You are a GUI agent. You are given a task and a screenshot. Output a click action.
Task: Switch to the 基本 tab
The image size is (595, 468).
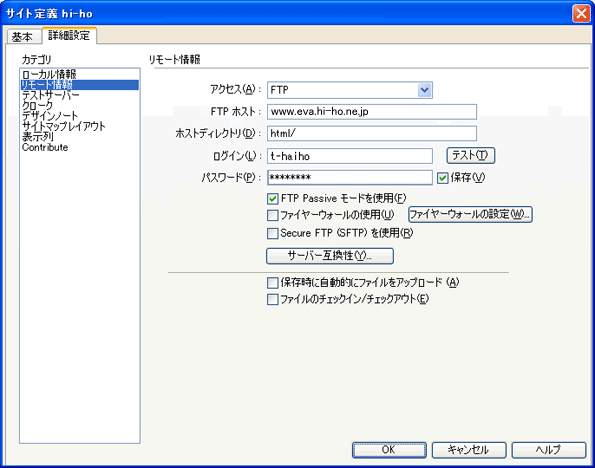22,37
